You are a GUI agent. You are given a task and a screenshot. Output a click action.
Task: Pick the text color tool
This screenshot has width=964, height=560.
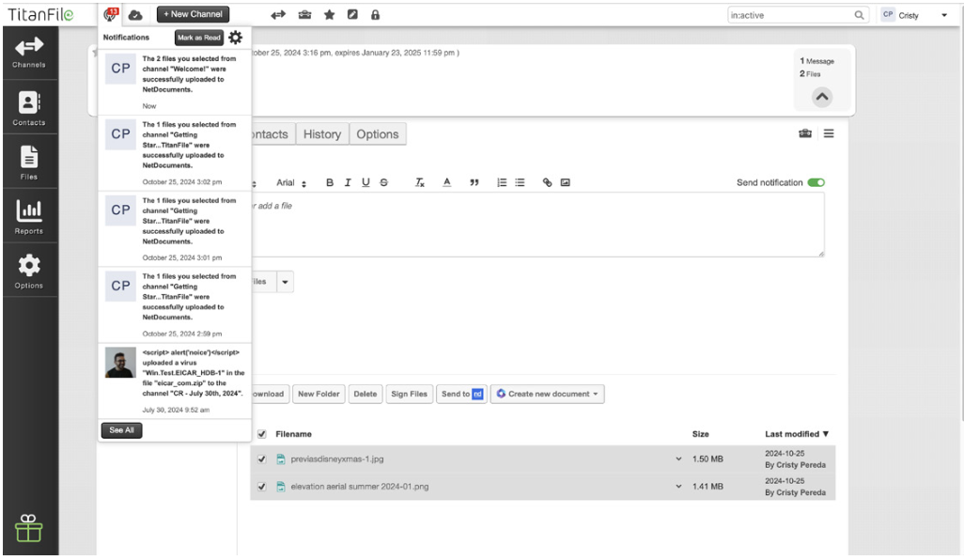click(x=447, y=182)
